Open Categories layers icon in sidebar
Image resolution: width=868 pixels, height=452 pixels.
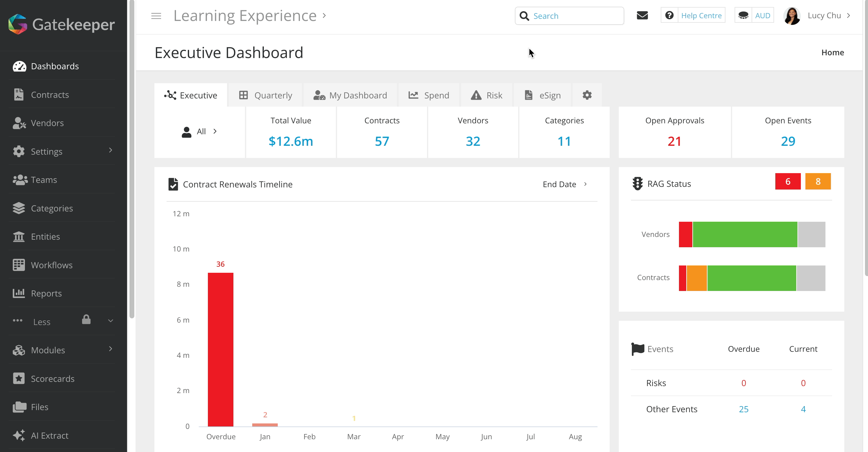[19, 208]
